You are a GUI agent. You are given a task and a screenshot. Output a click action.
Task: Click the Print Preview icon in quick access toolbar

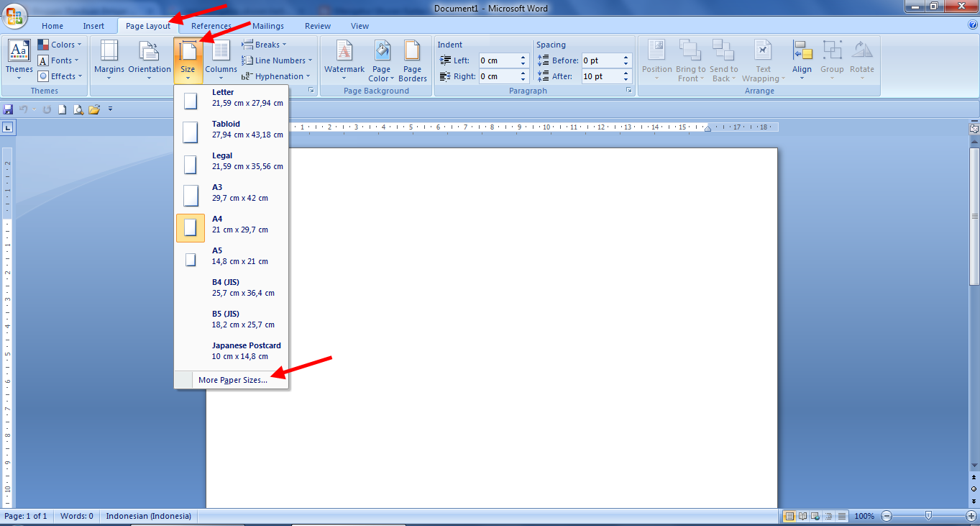(x=78, y=109)
